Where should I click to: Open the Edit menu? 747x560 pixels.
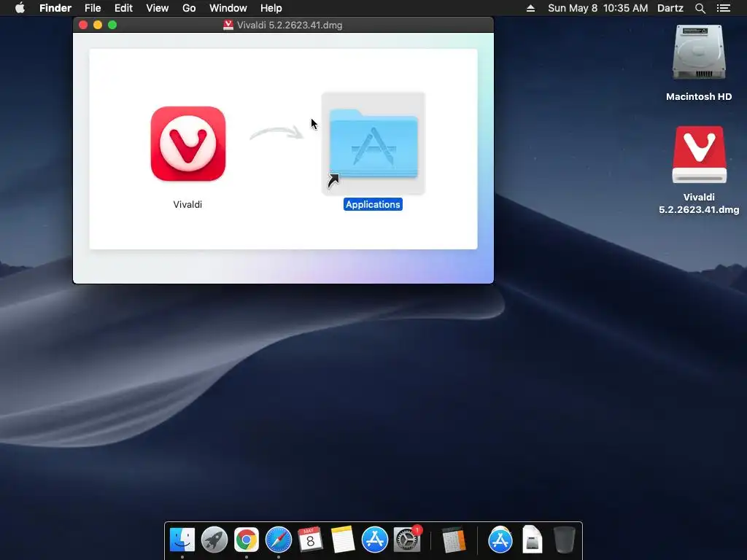click(x=123, y=8)
